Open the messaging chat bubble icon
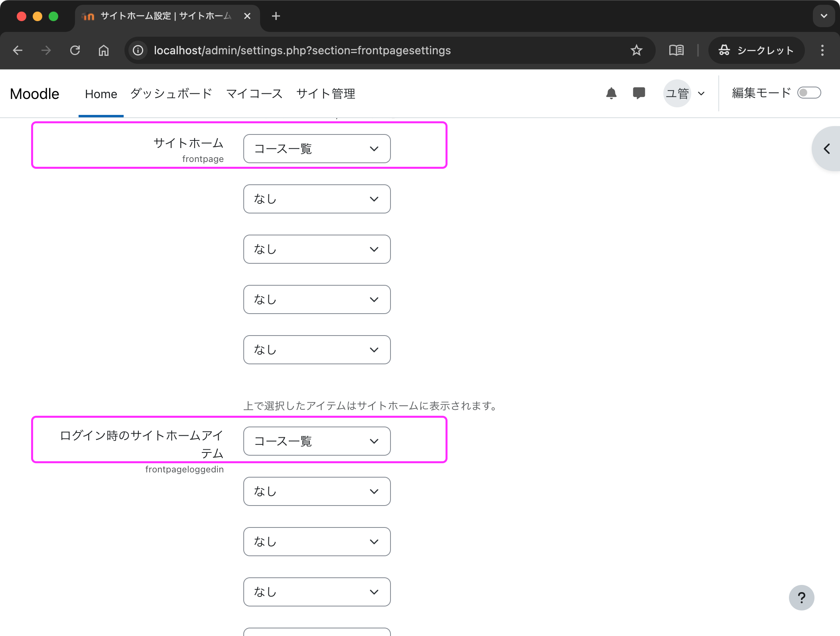 click(639, 93)
